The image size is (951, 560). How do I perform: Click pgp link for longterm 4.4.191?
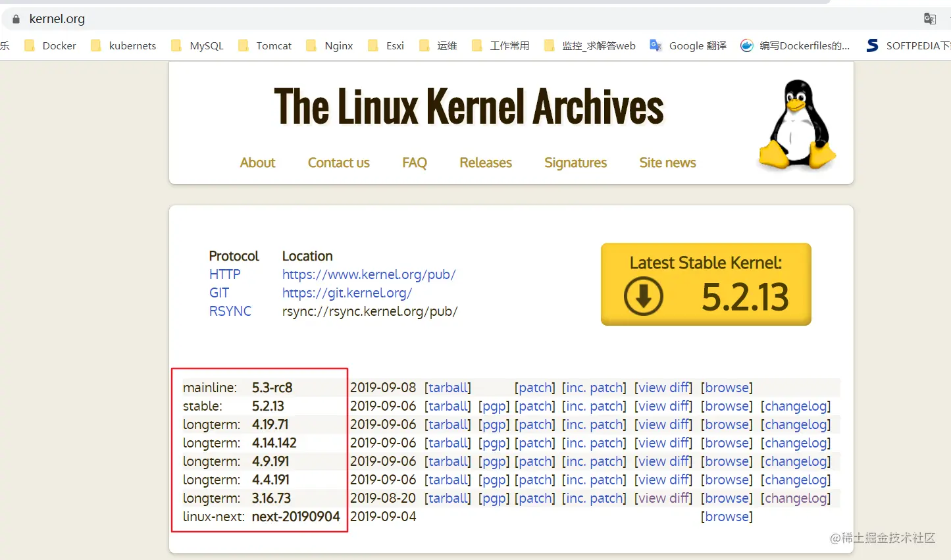tap(494, 480)
